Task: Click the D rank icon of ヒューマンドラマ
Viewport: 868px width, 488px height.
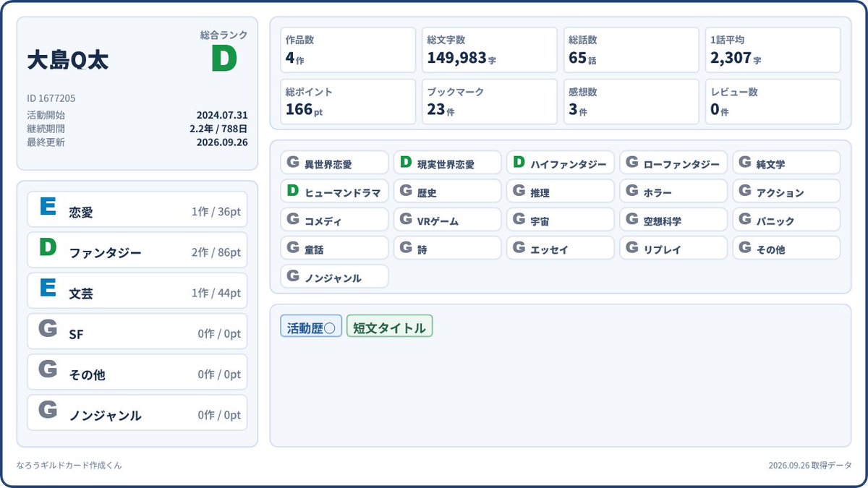Action: [x=293, y=191]
